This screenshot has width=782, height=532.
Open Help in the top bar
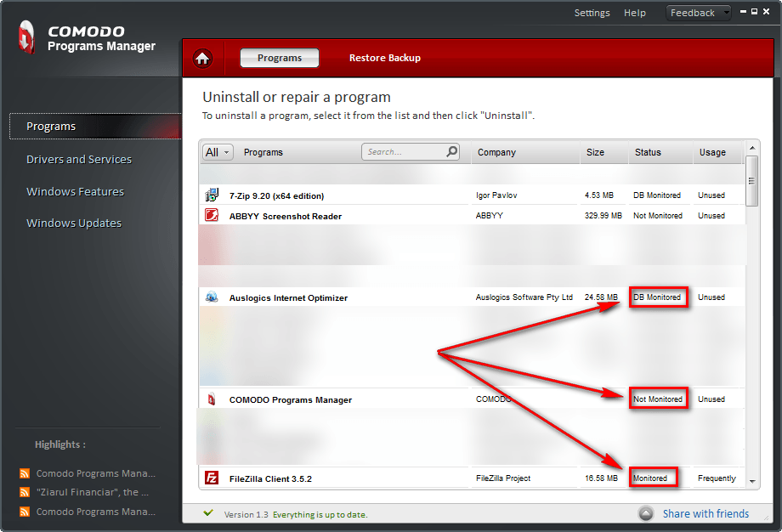click(x=634, y=13)
